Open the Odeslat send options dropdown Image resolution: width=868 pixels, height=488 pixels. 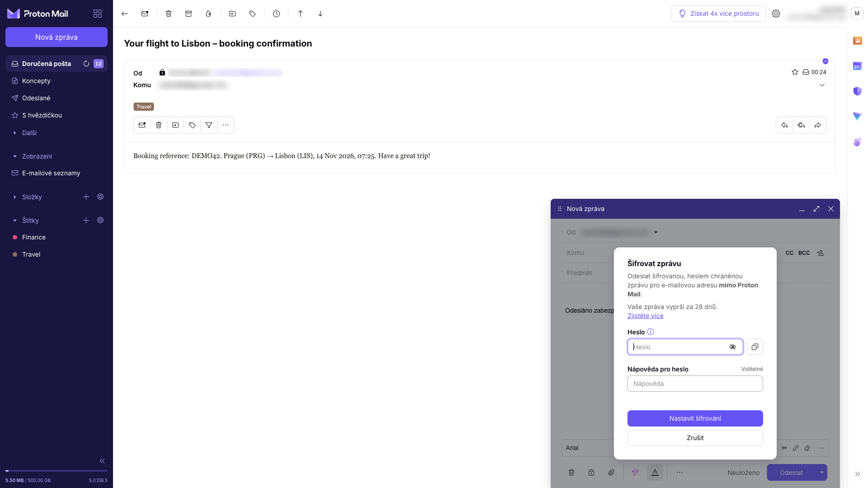point(822,473)
